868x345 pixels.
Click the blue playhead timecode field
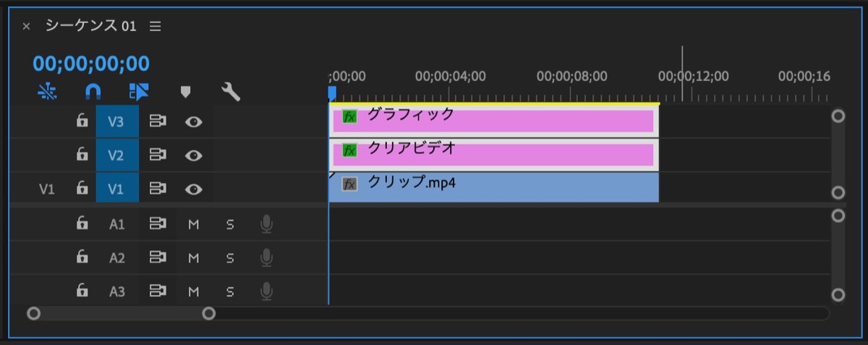[x=91, y=64]
